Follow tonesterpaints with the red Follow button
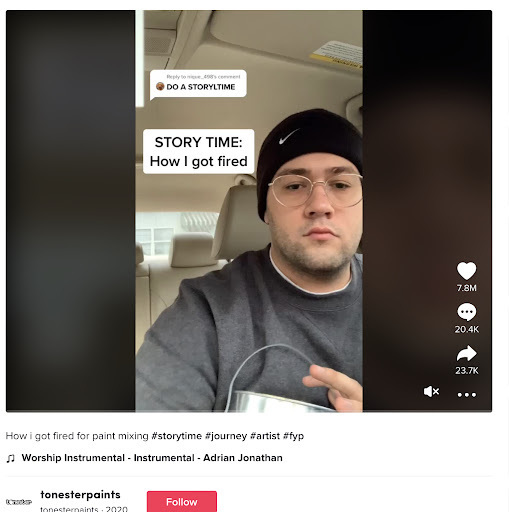Viewport: 509px width, 512px height. click(x=182, y=501)
